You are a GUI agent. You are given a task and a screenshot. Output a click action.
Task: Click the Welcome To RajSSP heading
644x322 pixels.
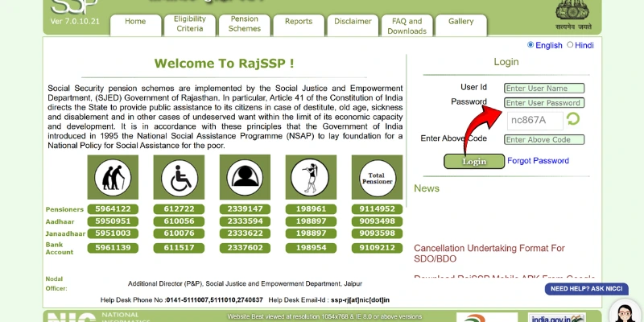224,64
